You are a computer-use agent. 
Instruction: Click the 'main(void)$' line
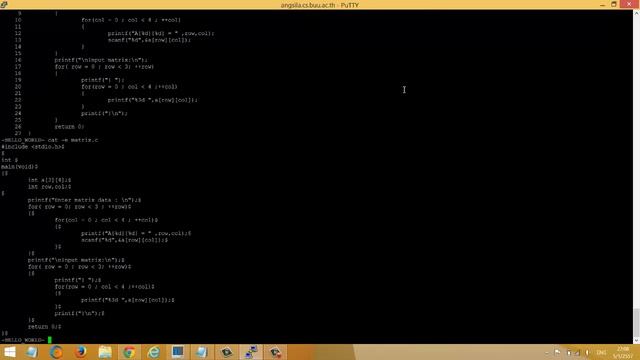19,167
